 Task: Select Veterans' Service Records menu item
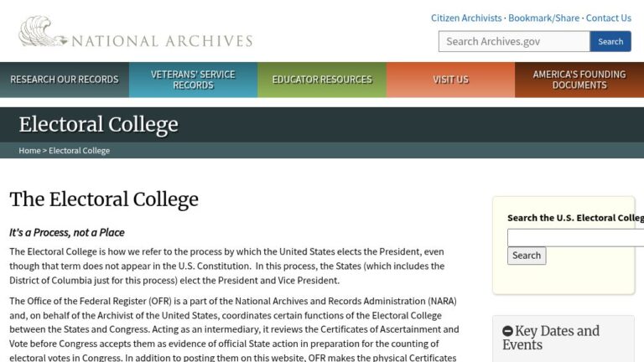point(193,80)
